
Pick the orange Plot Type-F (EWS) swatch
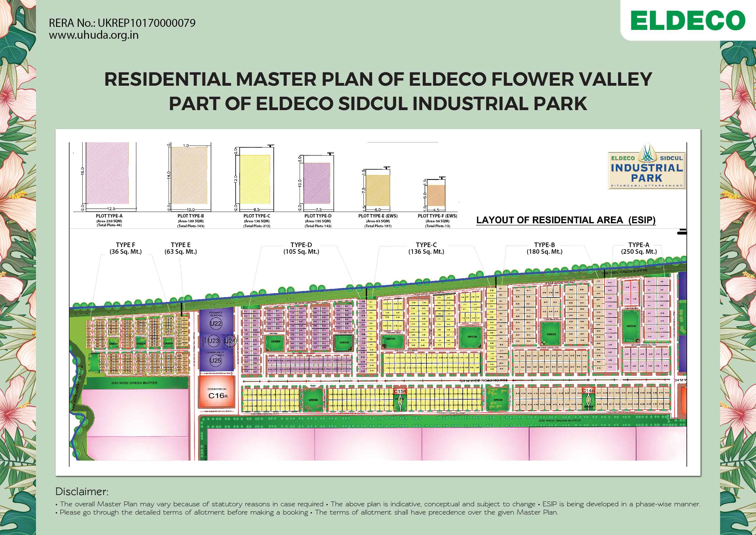click(x=436, y=195)
